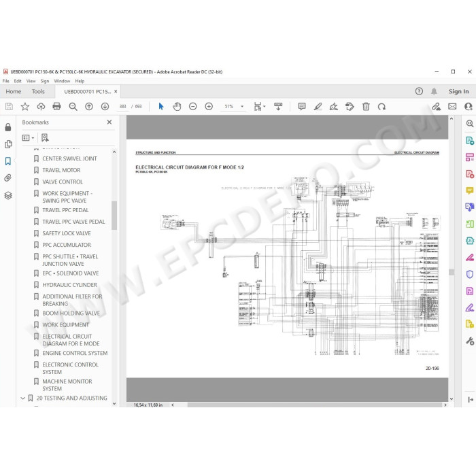
Task: Open the page thumbnails panel
Action: (8, 144)
